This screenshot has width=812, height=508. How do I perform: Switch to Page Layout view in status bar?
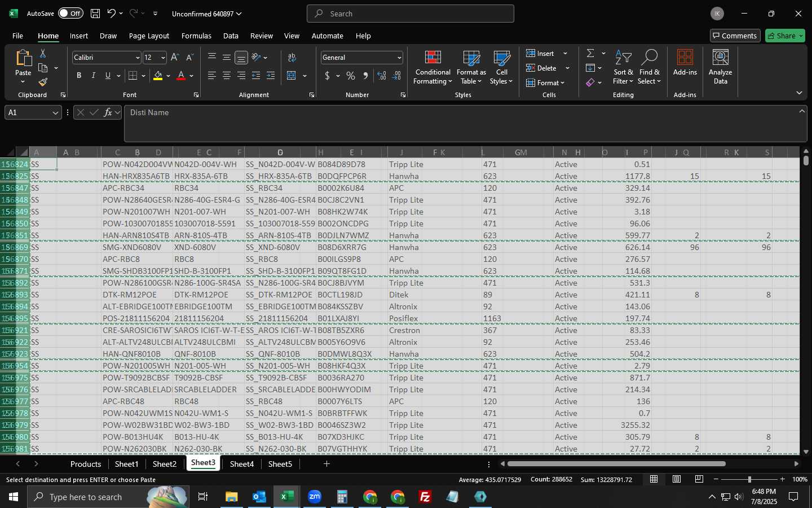click(677, 479)
